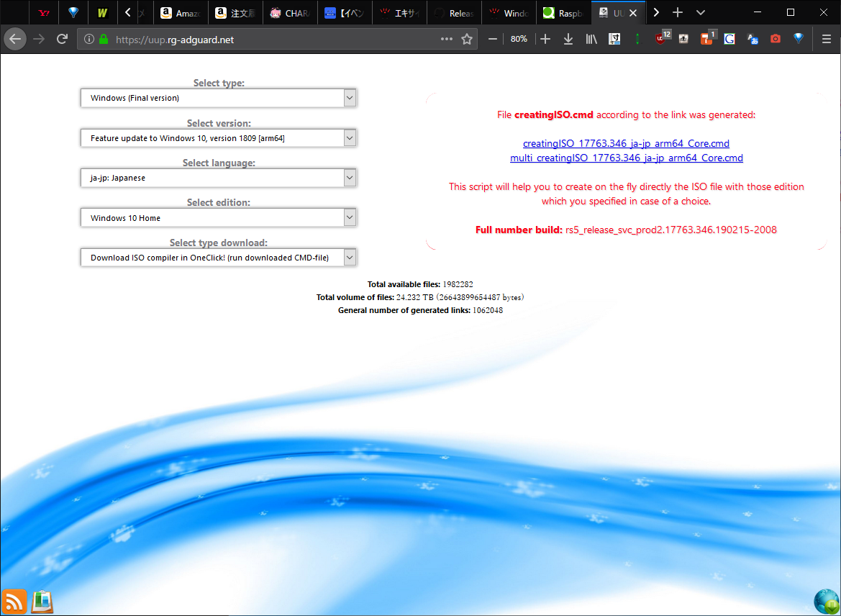Switch to the 注文履 tab
Viewport: 841px width, 616px height.
[x=236, y=13]
